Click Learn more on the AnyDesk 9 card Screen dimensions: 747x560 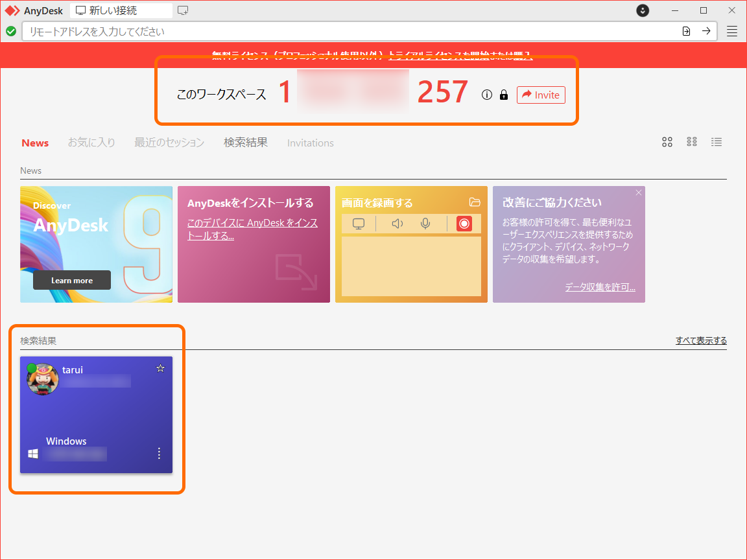pos(71,280)
